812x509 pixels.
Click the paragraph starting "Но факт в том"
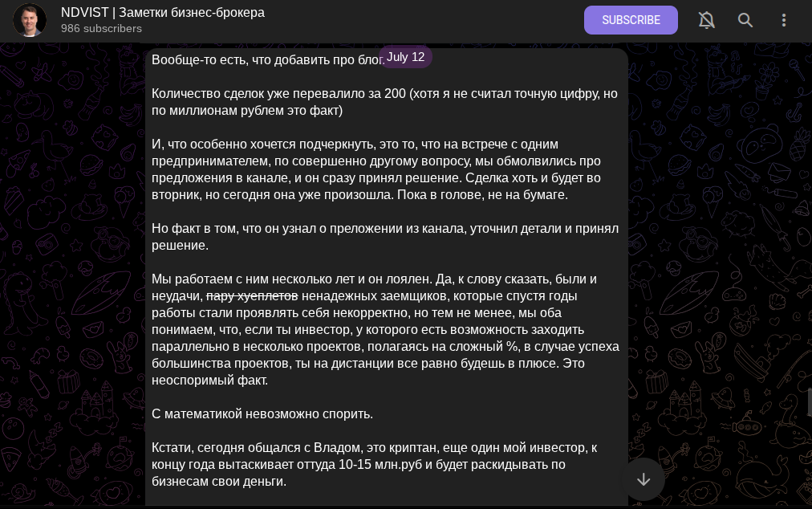(x=385, y=237)
